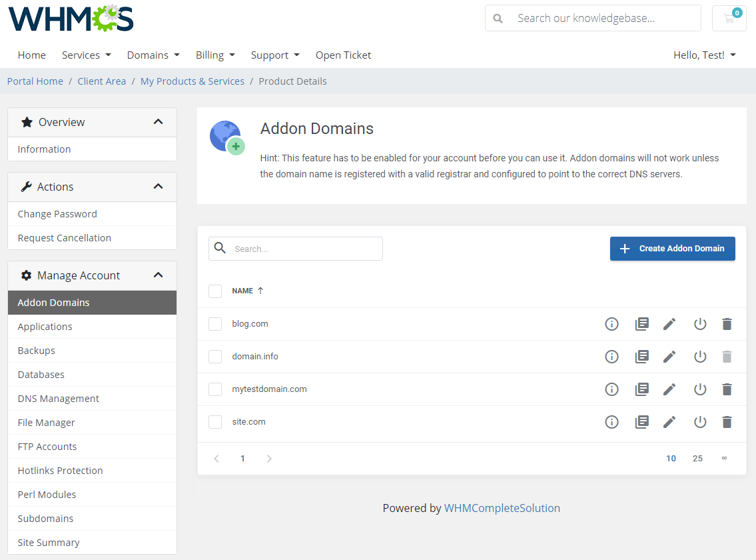This screenshot has height=560, width=756.
Task: Open Databases in the sidebar
Action: tap(92, 375)
